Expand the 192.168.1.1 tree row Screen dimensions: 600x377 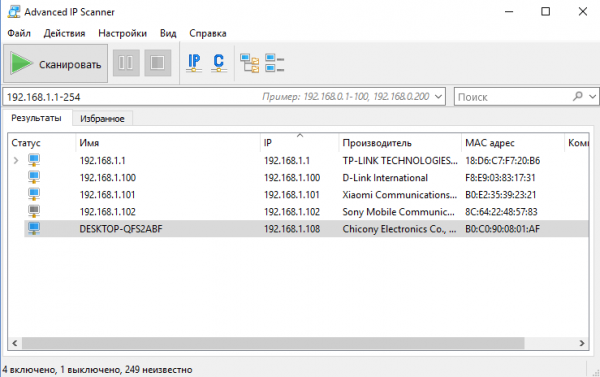click(x=16, y=160)
